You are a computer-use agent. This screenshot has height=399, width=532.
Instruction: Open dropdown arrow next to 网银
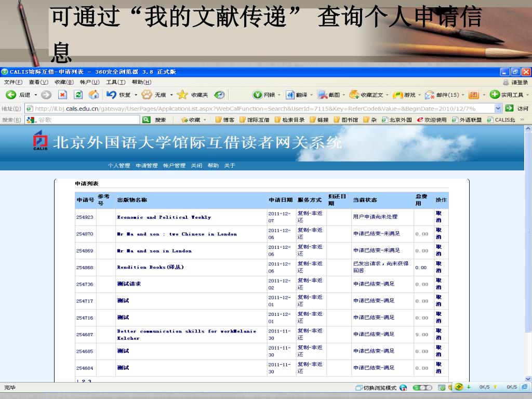pos(279,95)
